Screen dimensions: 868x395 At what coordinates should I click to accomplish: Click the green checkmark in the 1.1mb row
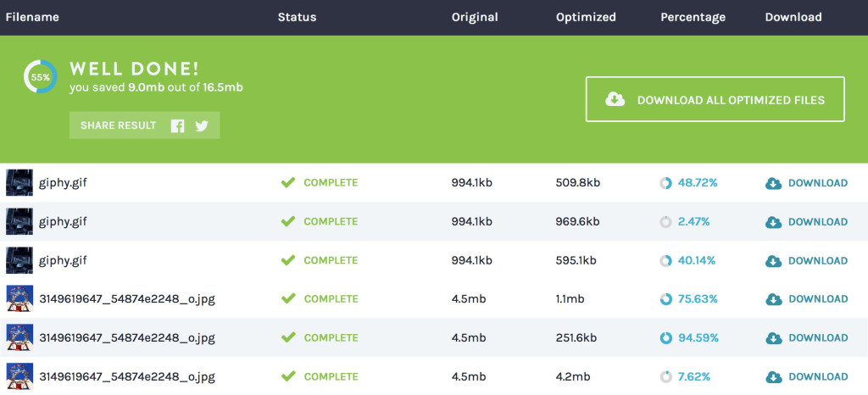(x=288, y=298)
